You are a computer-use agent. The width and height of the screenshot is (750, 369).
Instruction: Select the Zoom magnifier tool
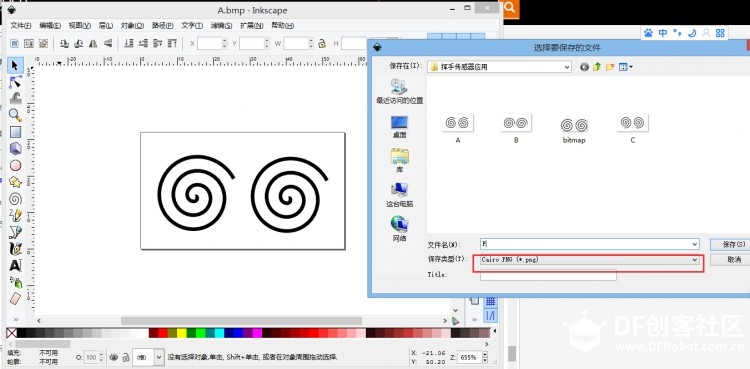pyautogui.click(x=15, y=115)
